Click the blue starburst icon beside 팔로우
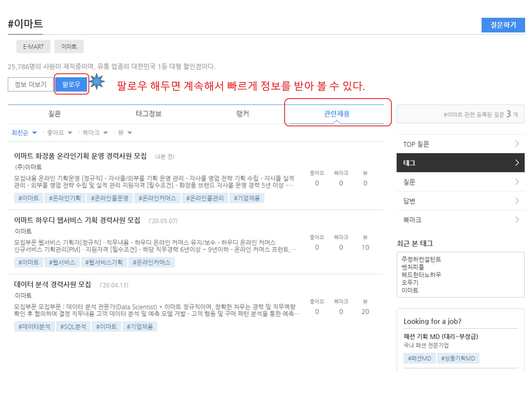Screen dimensions: 532x399 (x=97, y=82)
